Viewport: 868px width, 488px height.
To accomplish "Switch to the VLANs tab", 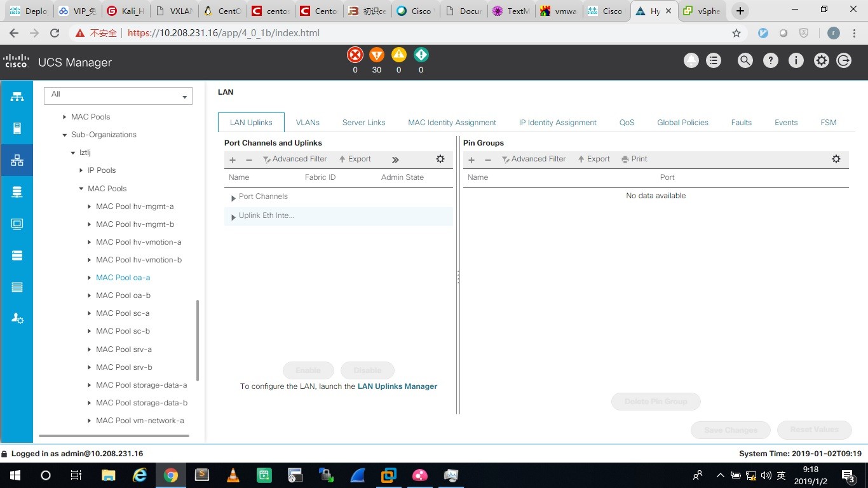I will click(x=308, y=123).
